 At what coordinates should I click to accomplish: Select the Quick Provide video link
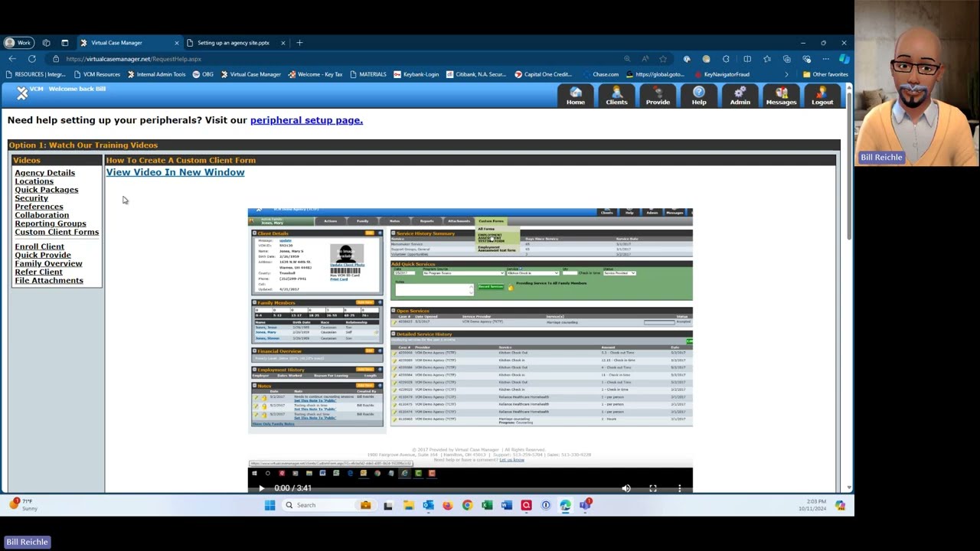point(43,256)
